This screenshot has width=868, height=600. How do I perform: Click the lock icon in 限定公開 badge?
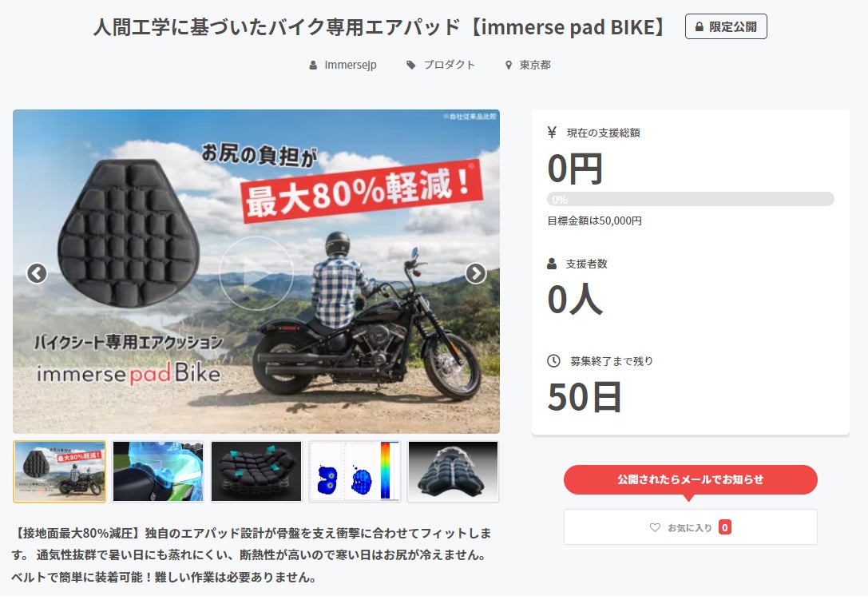700,26
